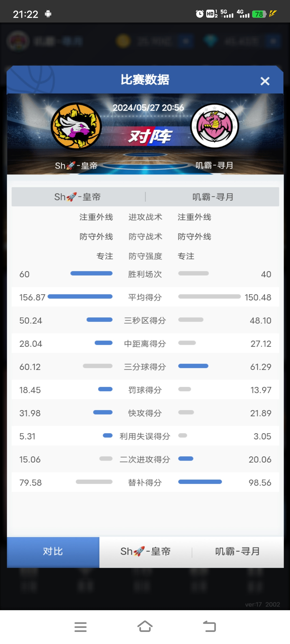Select the 对比 tab
290x644 pixels.
pos(53,552)
